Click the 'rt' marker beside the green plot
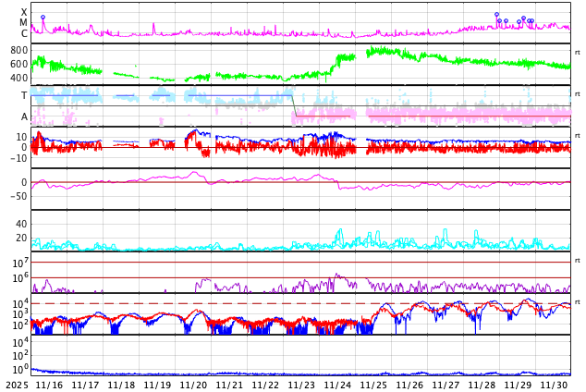The height and width of the screenshot is (392, 586). (577, 53)
